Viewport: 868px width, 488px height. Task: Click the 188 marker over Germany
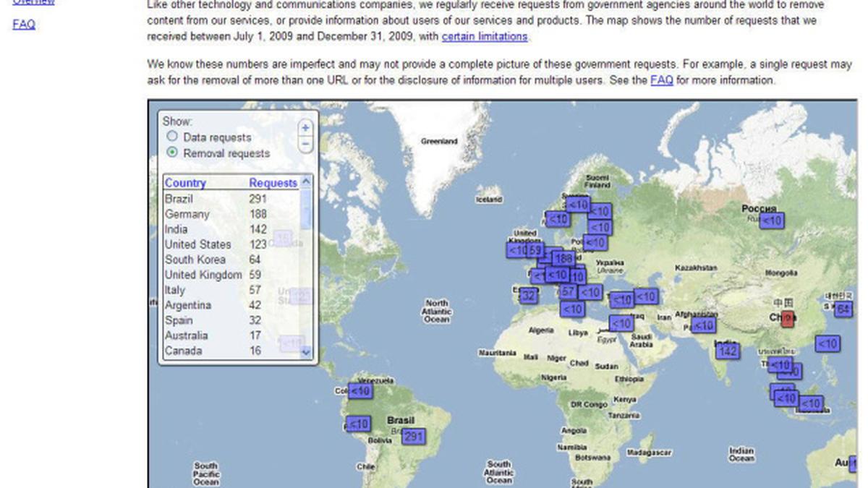(564, 258)
